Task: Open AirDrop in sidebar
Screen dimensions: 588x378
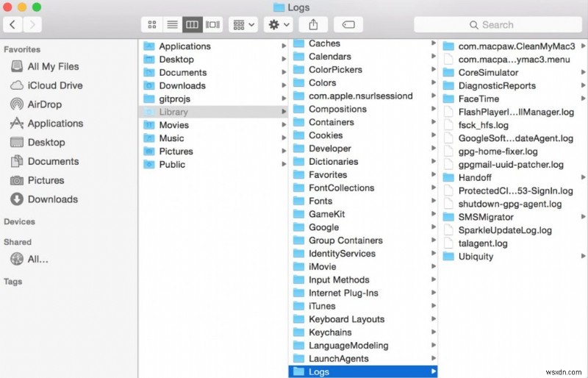Action: coord(36,104)
